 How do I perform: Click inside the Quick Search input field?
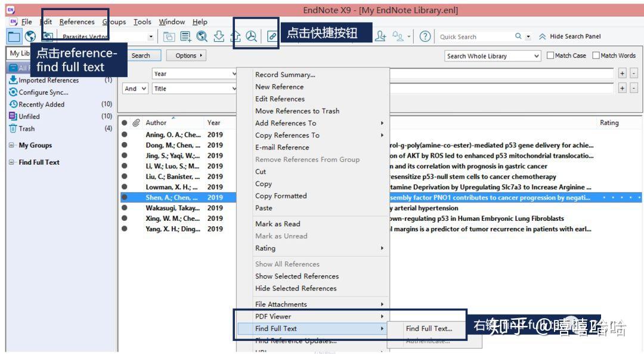pyautogui.click(x=471, y=36)
